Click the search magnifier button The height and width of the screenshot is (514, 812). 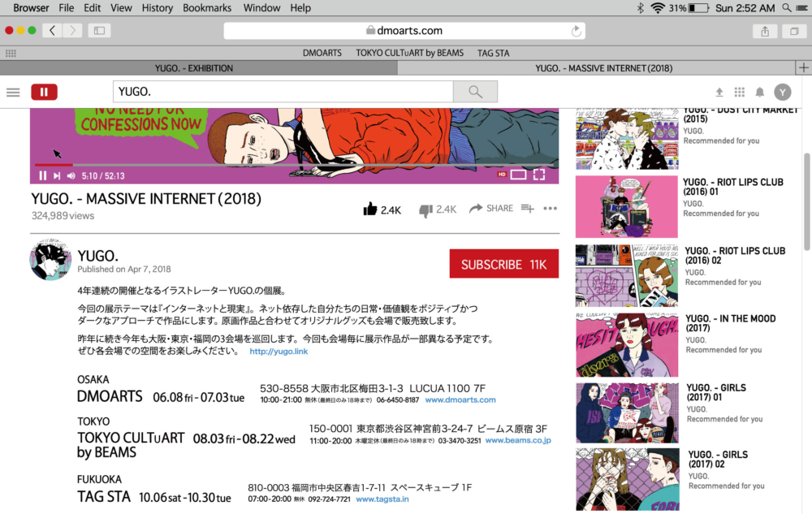click(475, 92)
